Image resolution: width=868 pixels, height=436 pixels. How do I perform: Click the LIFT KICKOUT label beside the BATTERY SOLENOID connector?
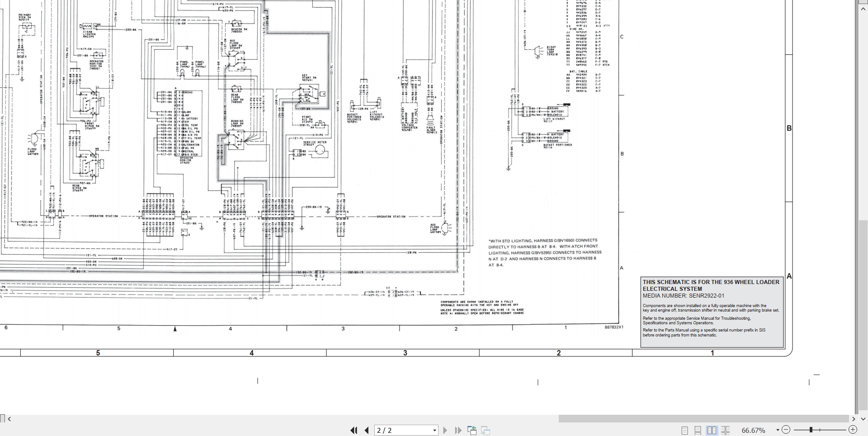click(x=554, y=120)
